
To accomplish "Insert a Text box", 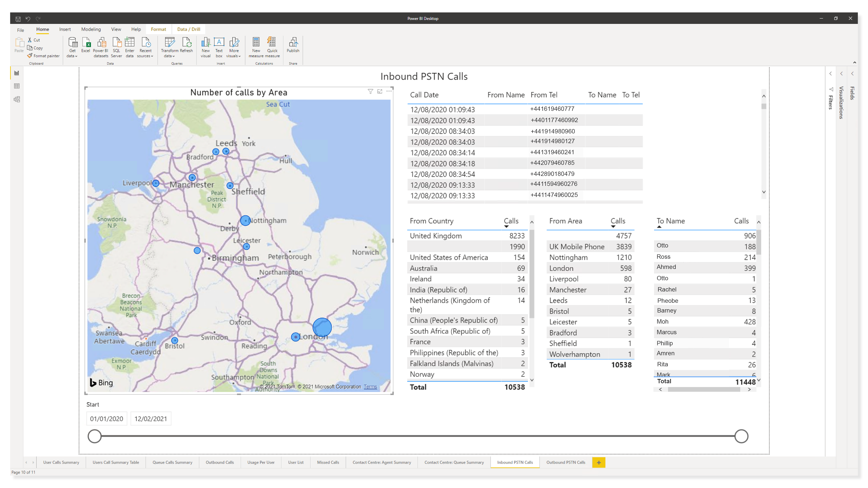I will [219, 47].
